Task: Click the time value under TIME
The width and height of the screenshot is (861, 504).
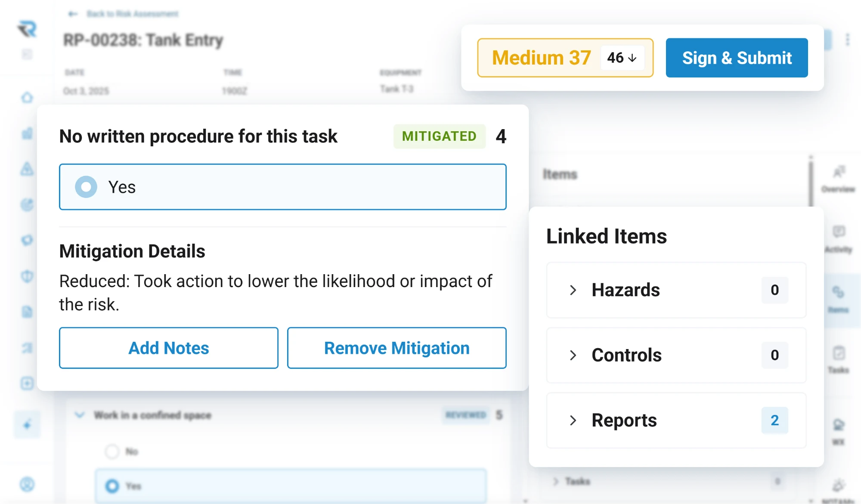Action: [234, 91]
